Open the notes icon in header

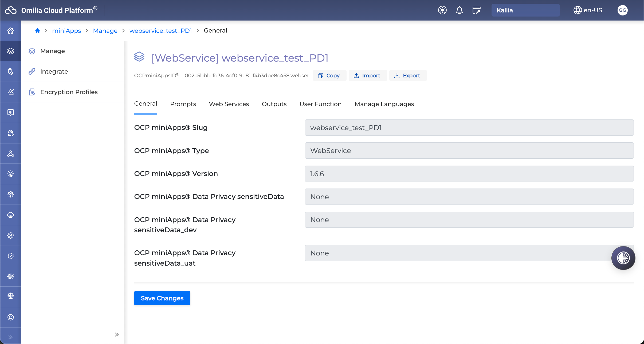click(x=476, y=10)
